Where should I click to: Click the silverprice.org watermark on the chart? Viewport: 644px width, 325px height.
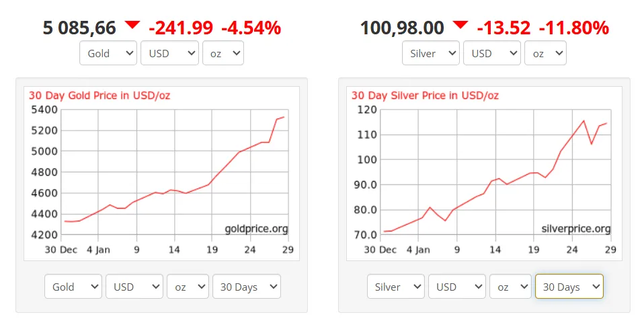tap(576, 229)
